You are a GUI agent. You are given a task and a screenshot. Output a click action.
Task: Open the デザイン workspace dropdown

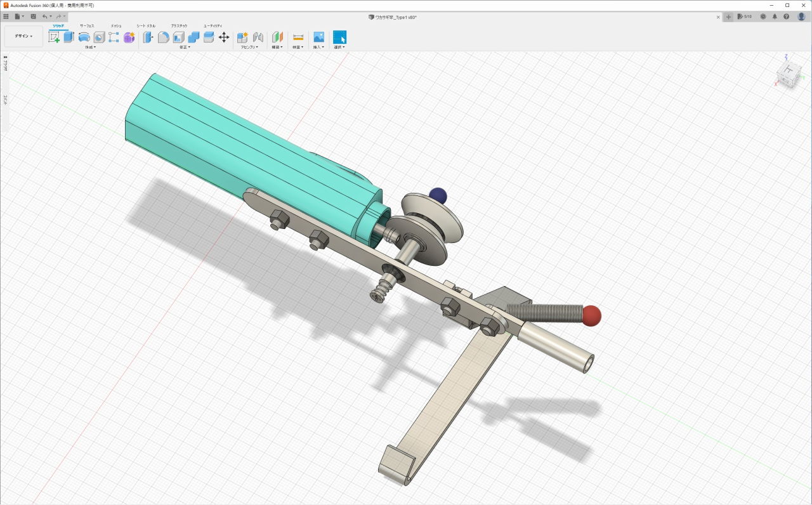pyautogui.click(x=24, y=36)
